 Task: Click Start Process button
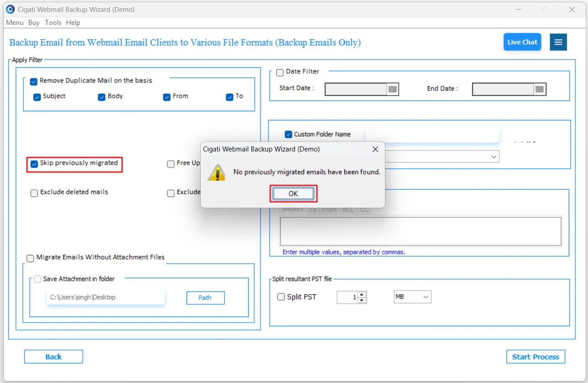[535, 357]
